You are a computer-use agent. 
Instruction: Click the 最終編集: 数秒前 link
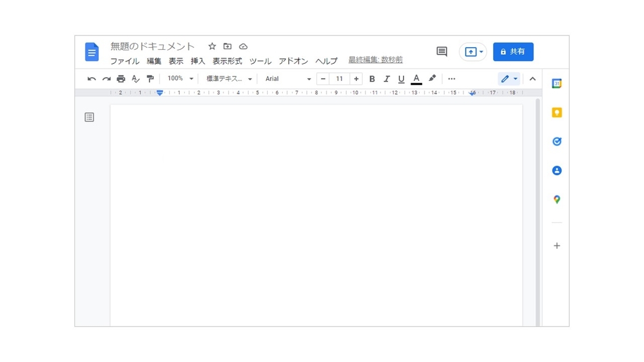(376, 60)
